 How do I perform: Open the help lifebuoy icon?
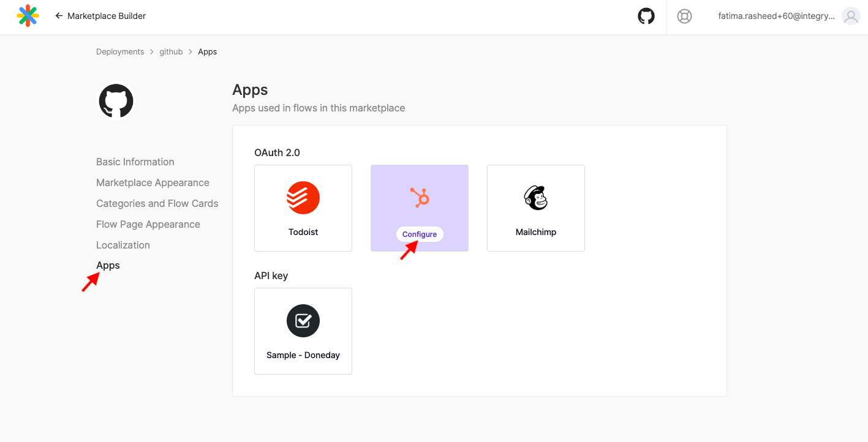(685, 17)
